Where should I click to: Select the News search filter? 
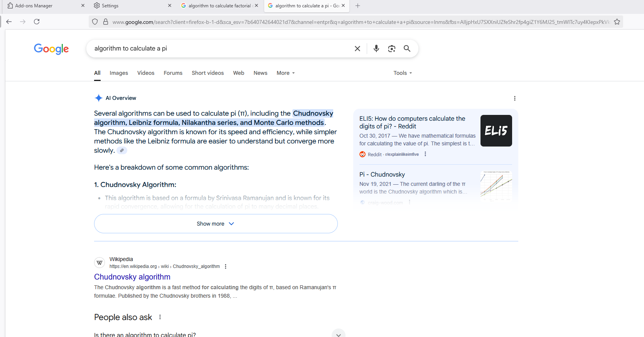260,73
